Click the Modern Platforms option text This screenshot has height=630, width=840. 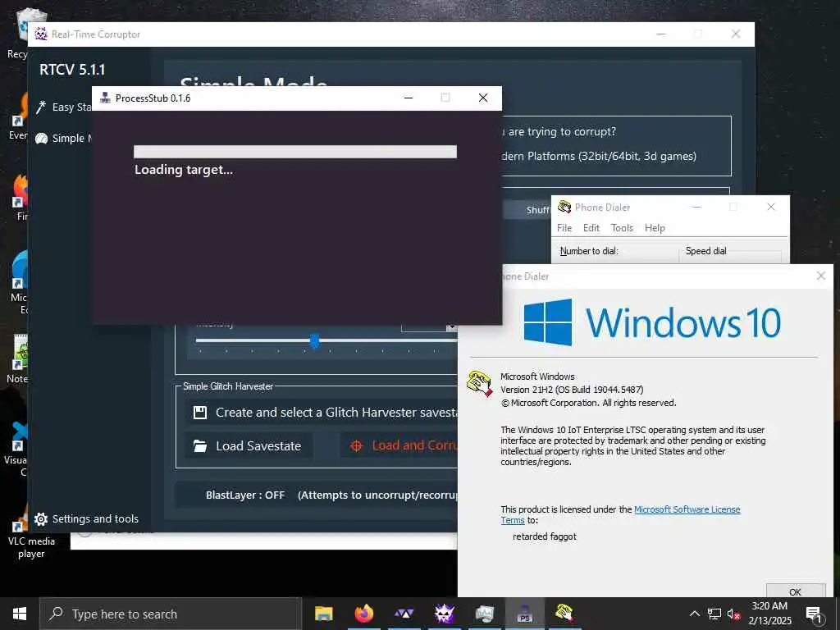tap(599, 157)
